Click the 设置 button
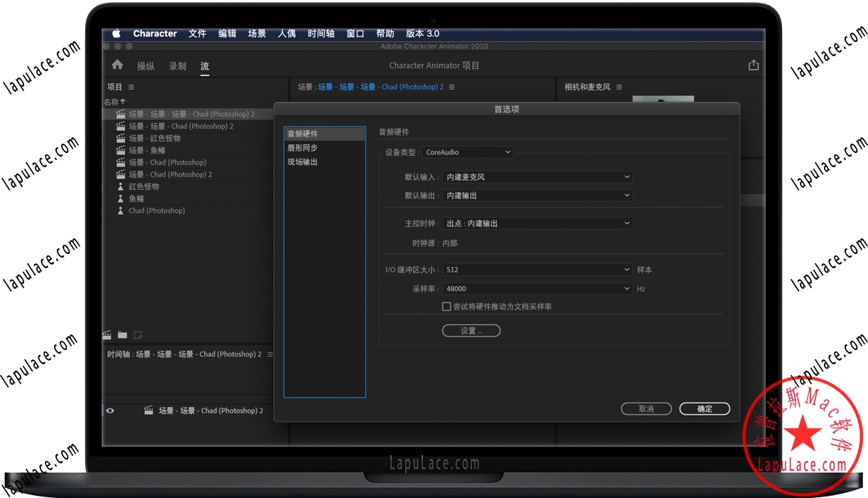The width and height of the screenshot is (868, 498). coord(471,330)
